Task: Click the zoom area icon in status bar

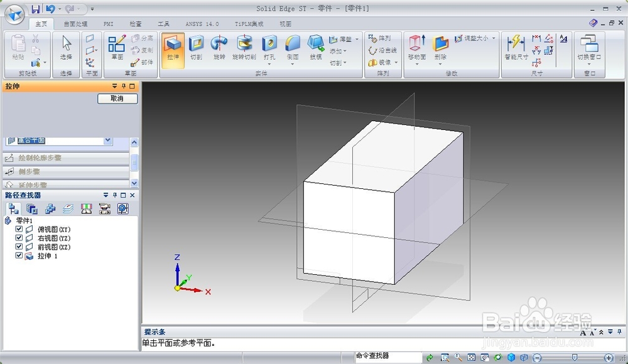Action: coord(445,357)
